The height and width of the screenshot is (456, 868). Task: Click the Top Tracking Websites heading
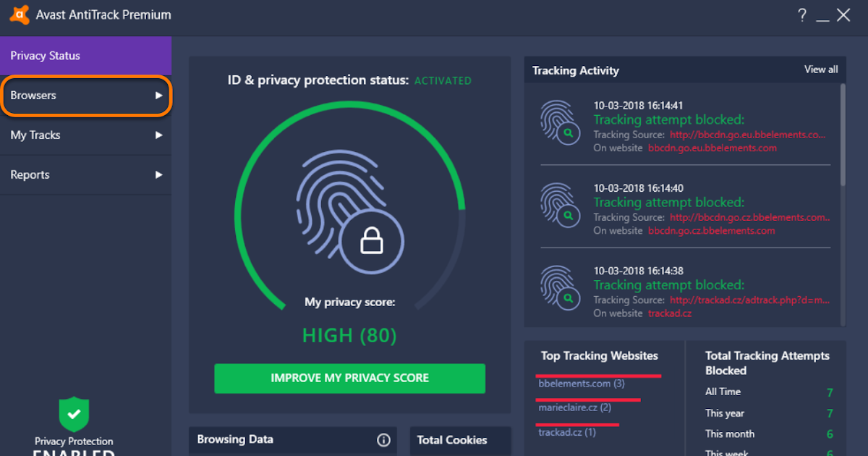[600, 356]
